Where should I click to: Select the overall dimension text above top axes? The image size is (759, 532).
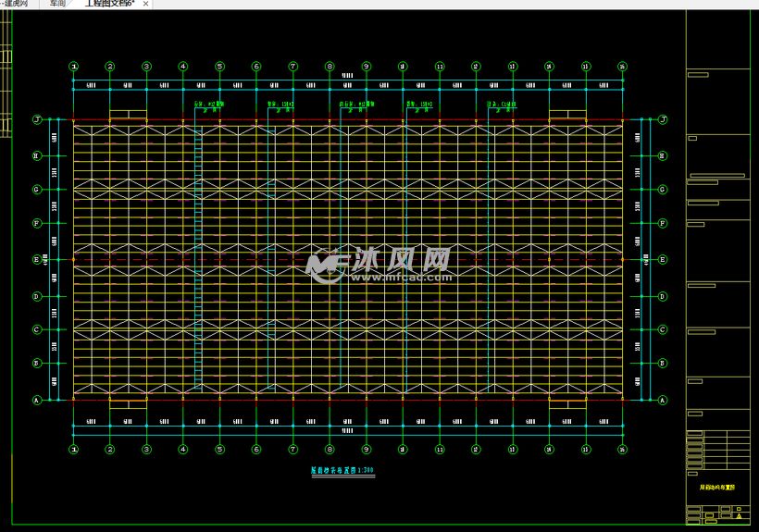point(346,76)
